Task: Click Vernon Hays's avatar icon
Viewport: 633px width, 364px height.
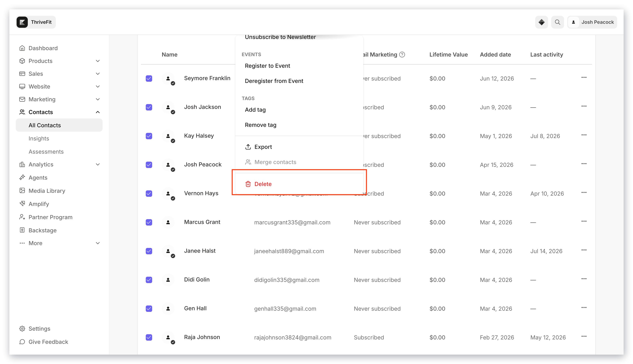Action: click(168, 194)
